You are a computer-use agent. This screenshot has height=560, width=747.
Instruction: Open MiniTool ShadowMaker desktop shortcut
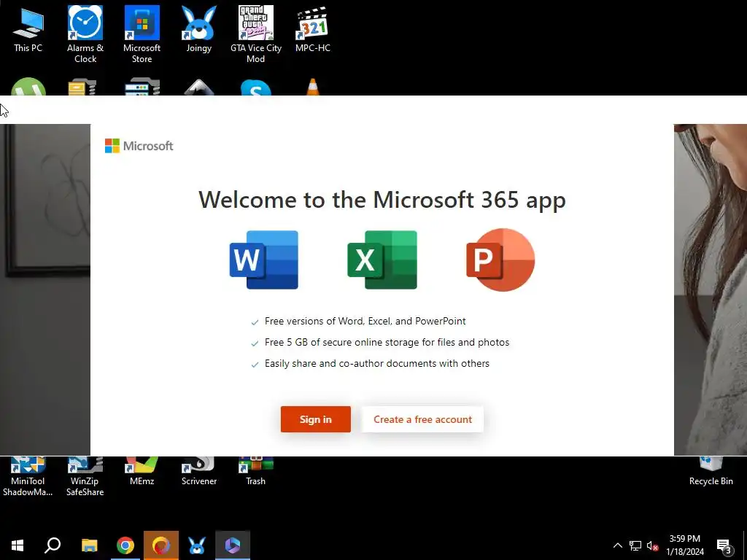28,477
